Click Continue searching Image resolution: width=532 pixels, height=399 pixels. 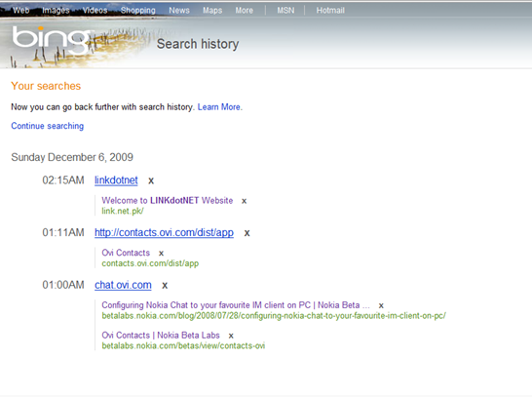point(47,126)
